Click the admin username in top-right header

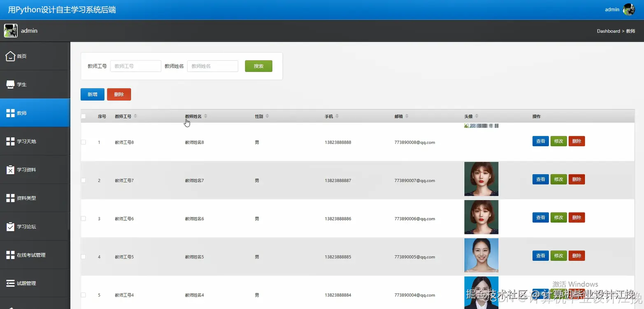pos(612,9)
